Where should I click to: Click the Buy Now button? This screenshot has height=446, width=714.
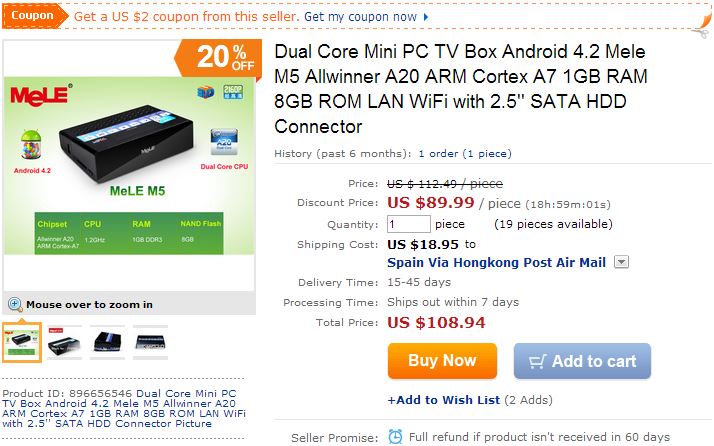[442, 360]
